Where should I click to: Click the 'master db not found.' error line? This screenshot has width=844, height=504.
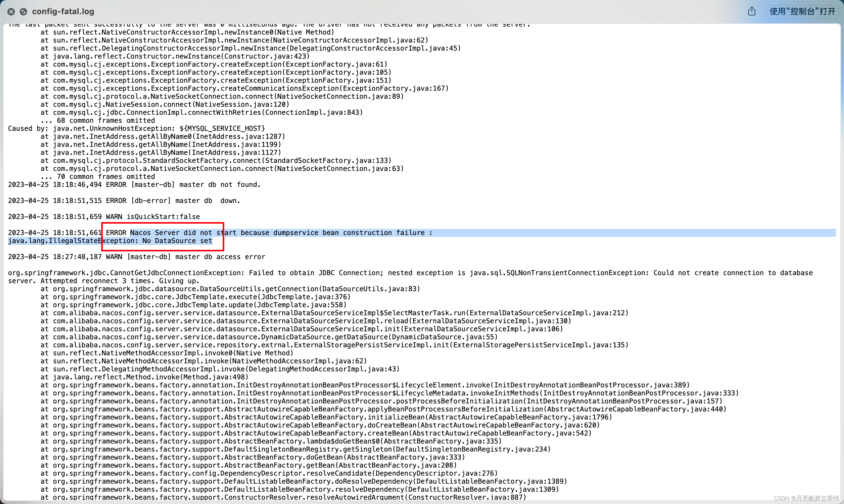[x=134, y=185]
